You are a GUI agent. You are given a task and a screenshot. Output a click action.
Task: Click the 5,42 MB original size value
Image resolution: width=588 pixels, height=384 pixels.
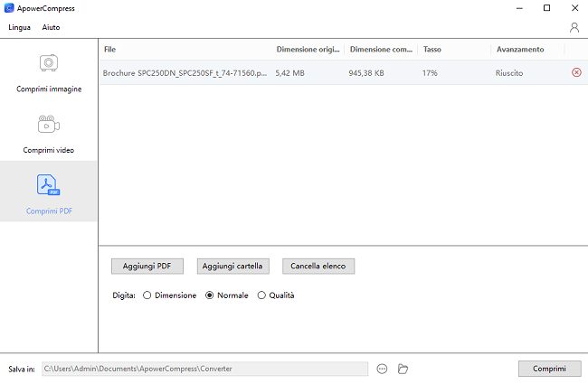pyautogui.click(x=289, y=72)
